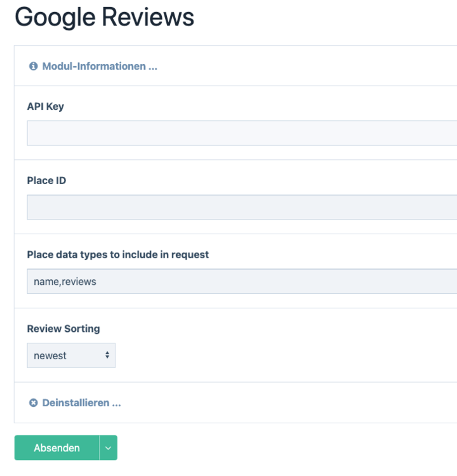Focus the API Key input field
Viewport: 457px width, 476px height.
pos(241,133)
